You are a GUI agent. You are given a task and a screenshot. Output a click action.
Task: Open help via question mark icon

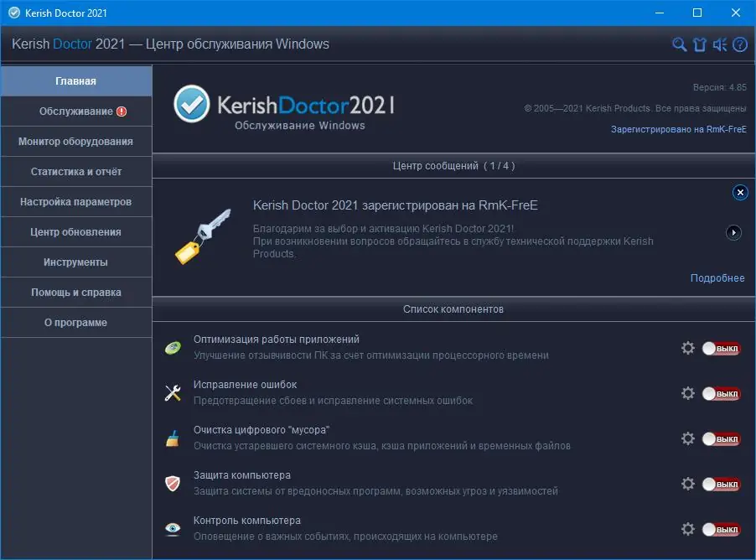click(740, 44)
